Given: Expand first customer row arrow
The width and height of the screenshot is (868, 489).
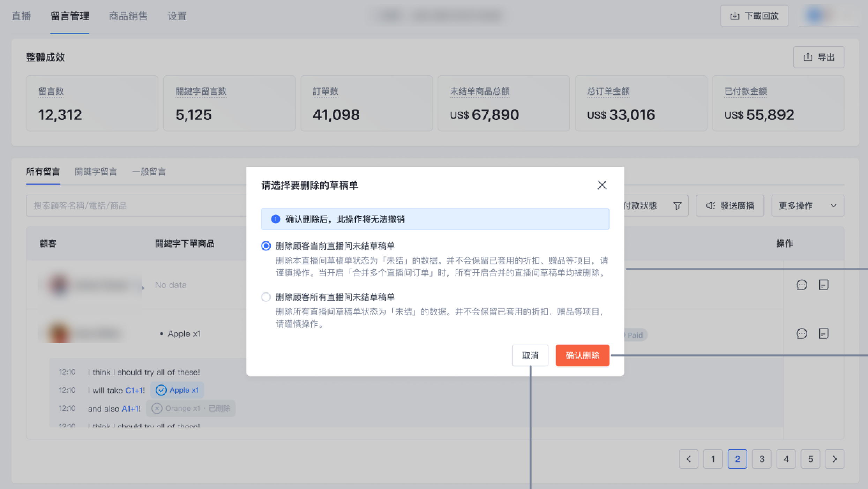Looking at the screenshot, I should pos(143,288).
